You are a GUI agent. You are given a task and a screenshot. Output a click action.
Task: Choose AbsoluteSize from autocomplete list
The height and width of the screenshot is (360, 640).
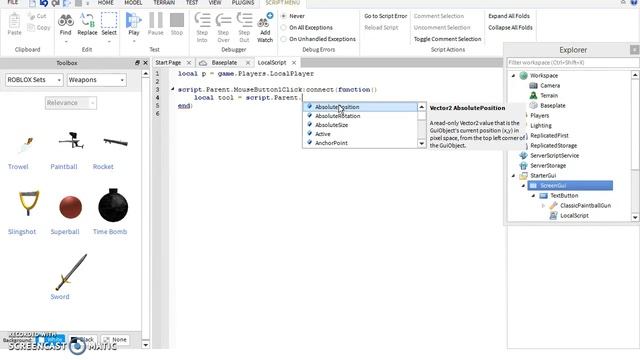click(331, 125)
